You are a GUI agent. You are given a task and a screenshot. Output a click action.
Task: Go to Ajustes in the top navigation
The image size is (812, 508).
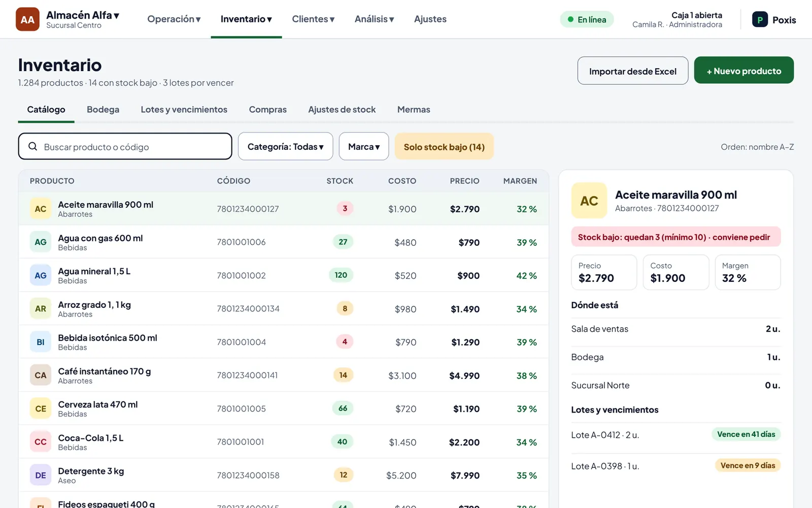[430, 19]
